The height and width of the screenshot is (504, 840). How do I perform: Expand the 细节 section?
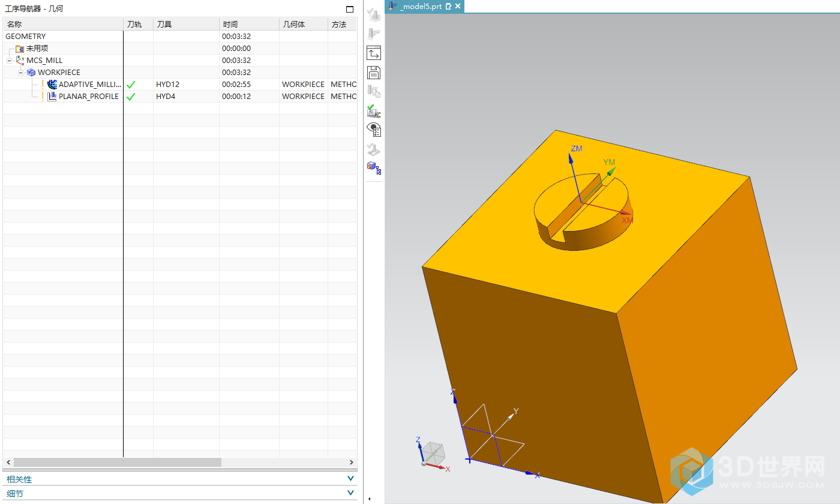pos(351,493)
